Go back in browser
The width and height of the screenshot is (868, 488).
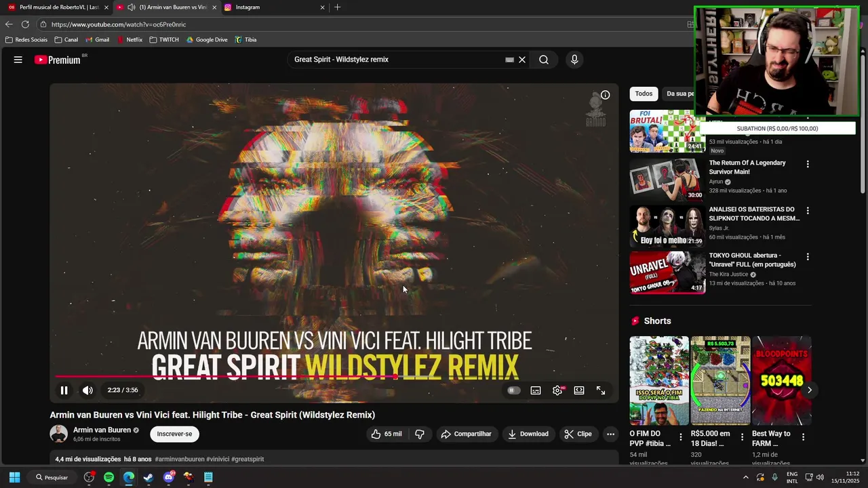(9, 24)
